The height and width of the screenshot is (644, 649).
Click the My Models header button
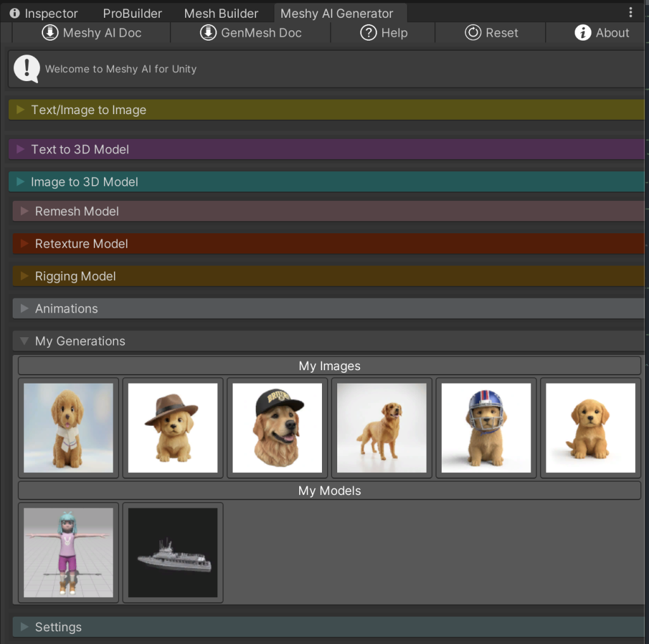point(329,491)
